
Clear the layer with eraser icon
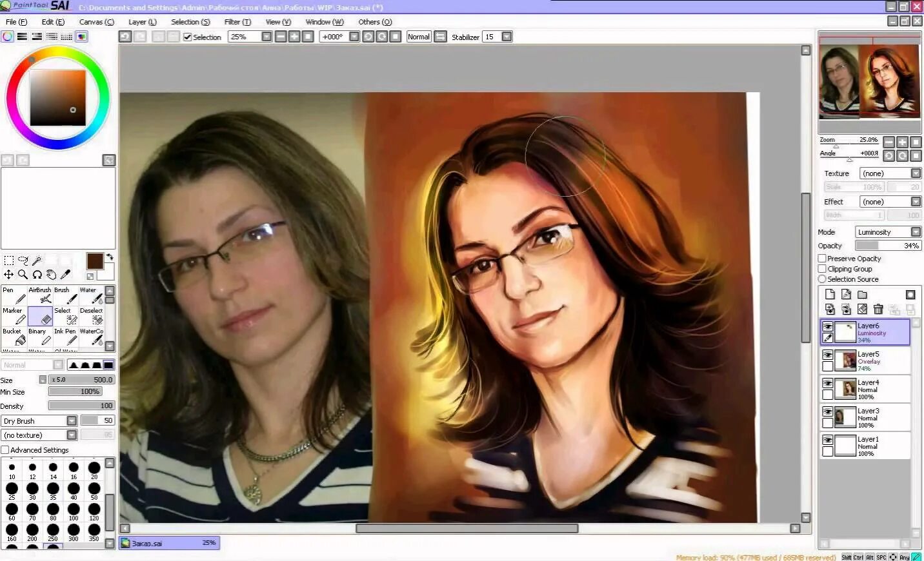click(862, 310)
